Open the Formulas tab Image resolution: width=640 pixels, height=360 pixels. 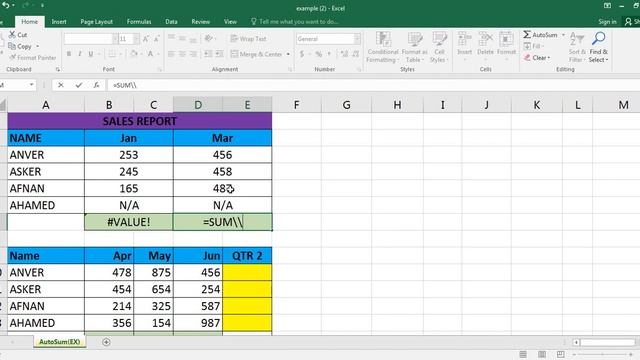139,22
